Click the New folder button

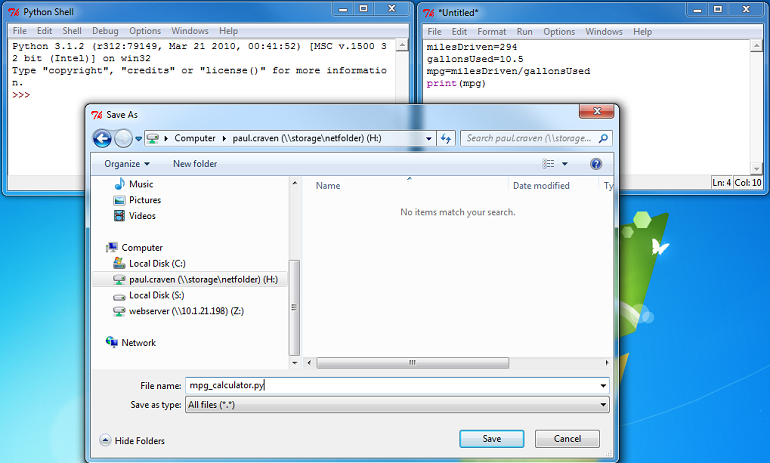tap(195, 163)
